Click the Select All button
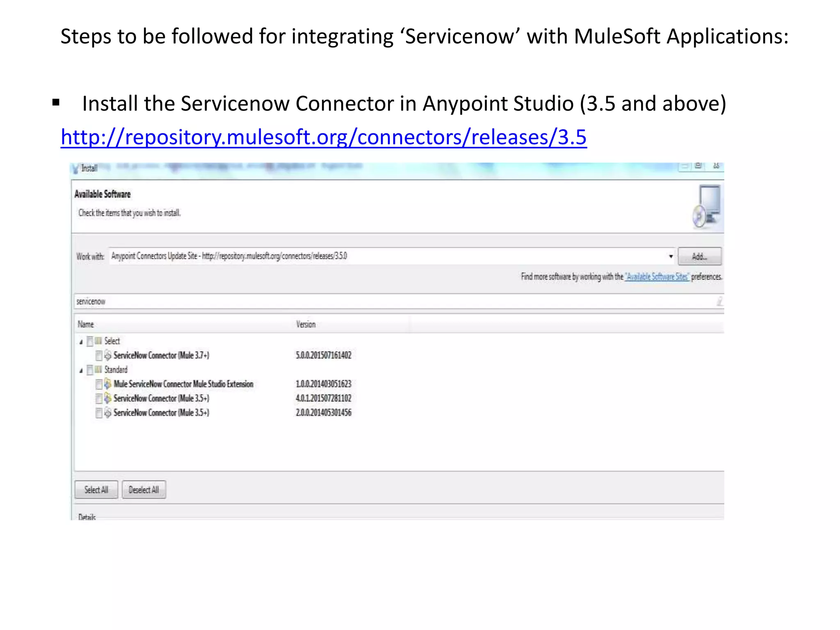Screen dimensions: 840x630 pyautogui.click(x=96, y=490)
